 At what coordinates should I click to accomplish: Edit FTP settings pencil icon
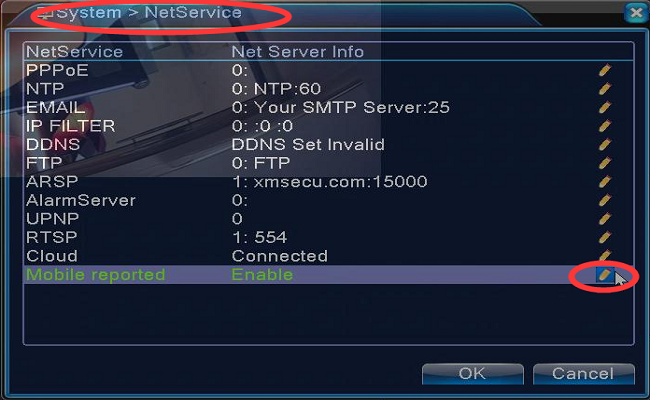[x=605, y=163]
